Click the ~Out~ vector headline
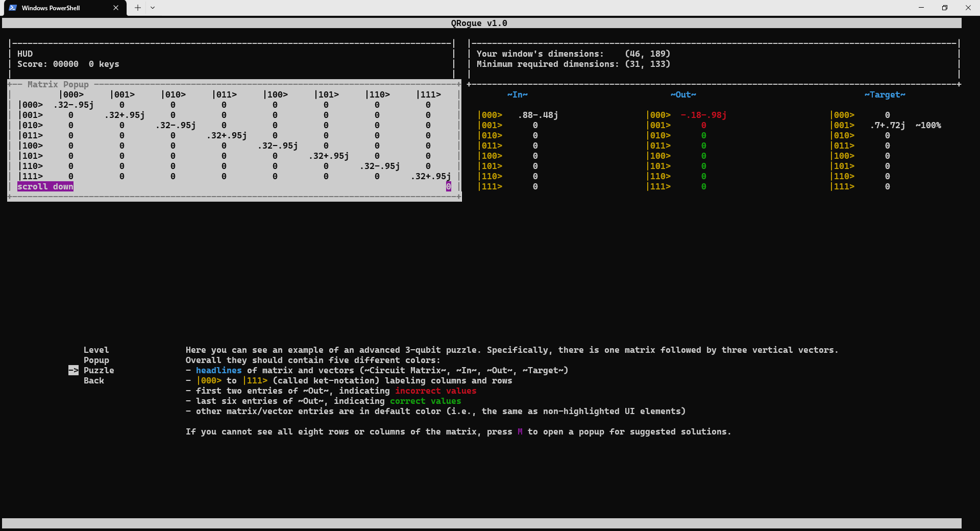 click(x=683, y=94)
